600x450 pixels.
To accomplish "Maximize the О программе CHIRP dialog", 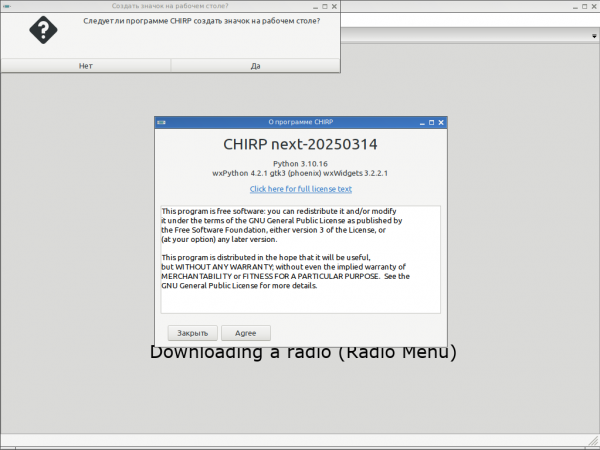I will pyautogui.click(x=431, y=122).
